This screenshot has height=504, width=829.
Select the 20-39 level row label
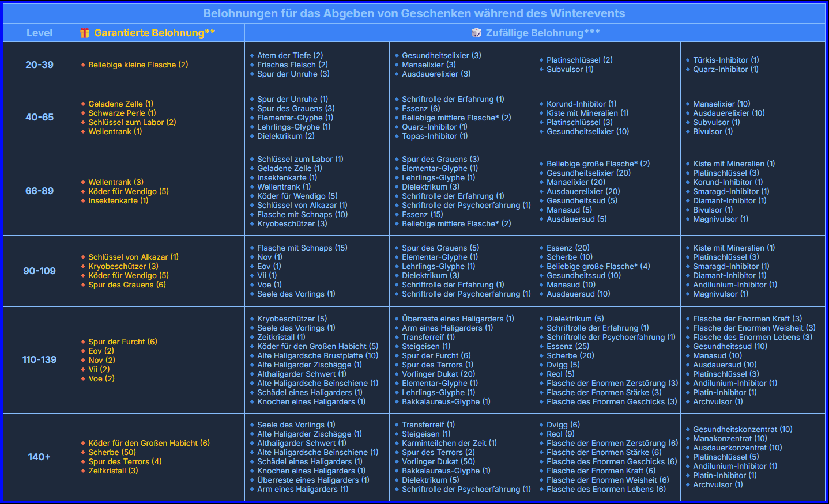[39, 65]
